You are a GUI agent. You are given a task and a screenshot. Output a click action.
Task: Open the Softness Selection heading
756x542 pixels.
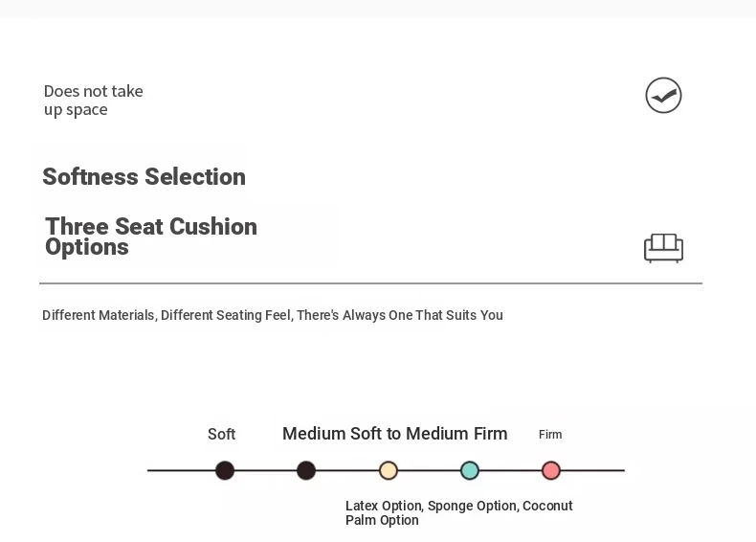point(144,177)
